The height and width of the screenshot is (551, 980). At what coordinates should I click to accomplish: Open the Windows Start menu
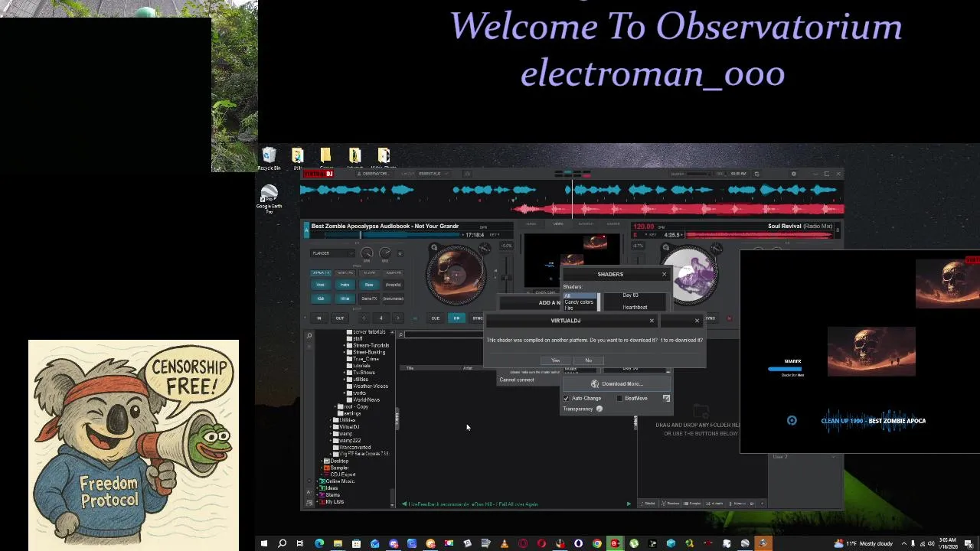(263, 543)
